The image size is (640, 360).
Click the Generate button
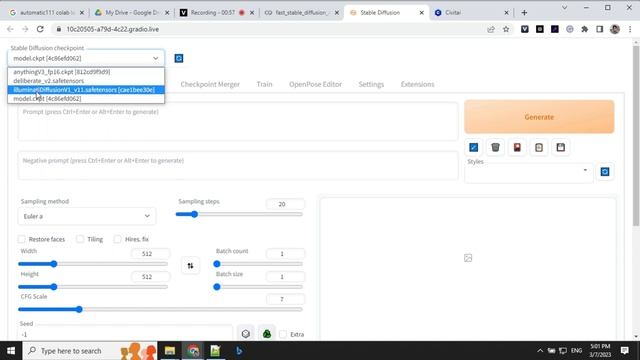tap(539, 117)
